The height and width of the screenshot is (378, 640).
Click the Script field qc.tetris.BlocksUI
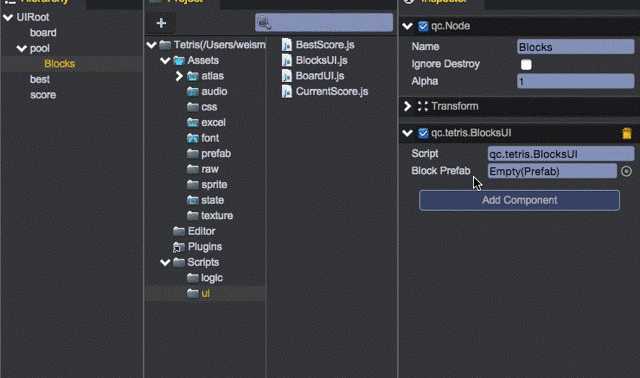pyautogui.click(x=561, y=154)
